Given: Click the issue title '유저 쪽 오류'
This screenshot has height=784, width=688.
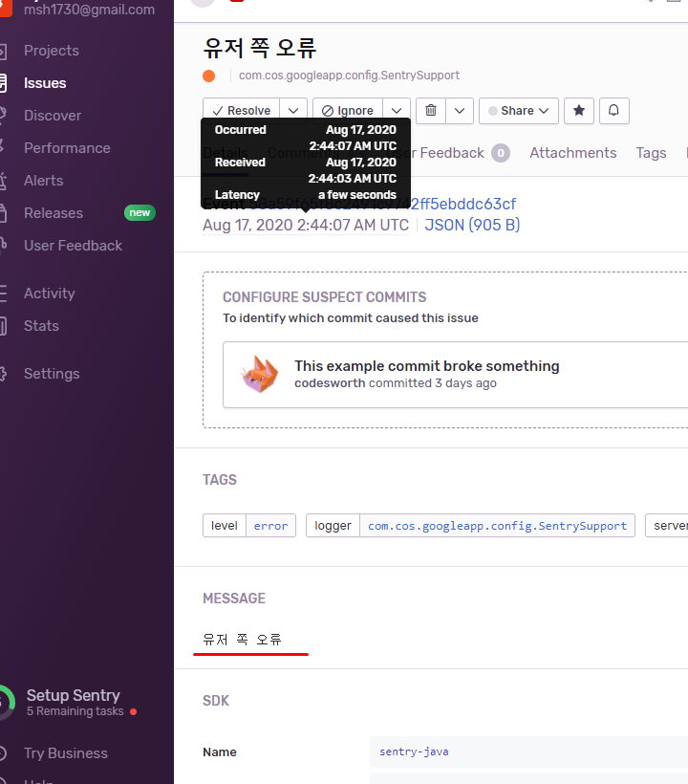Looking at the screenshot, I should coord(260,49).
